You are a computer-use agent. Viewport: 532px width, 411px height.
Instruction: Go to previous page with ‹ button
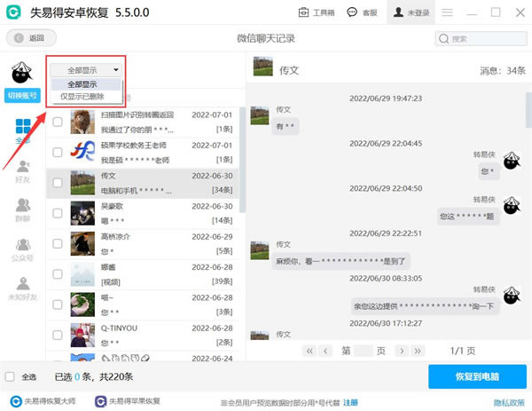325,351
